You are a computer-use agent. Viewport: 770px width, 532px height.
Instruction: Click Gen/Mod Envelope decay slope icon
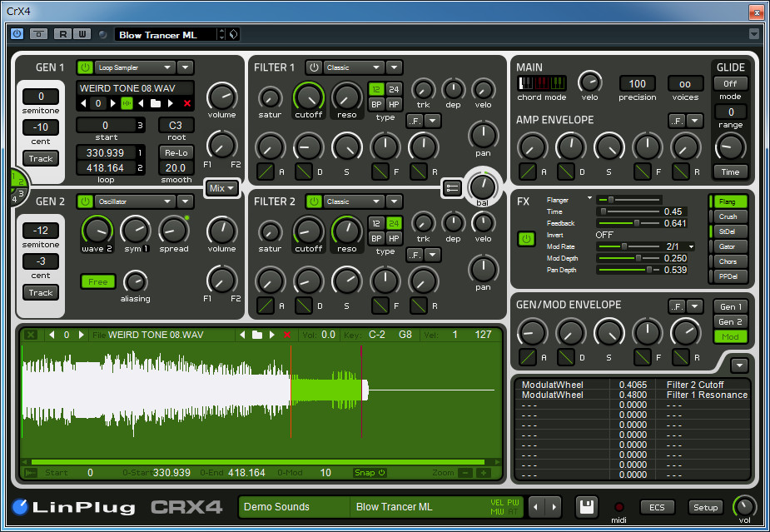[566, 357]
